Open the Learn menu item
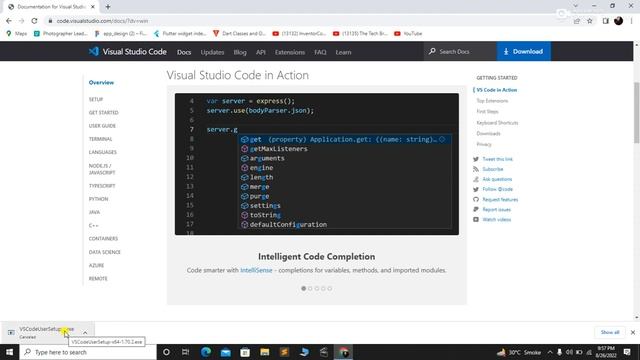The width and height of the screenshot is (640, 360). 343,52
